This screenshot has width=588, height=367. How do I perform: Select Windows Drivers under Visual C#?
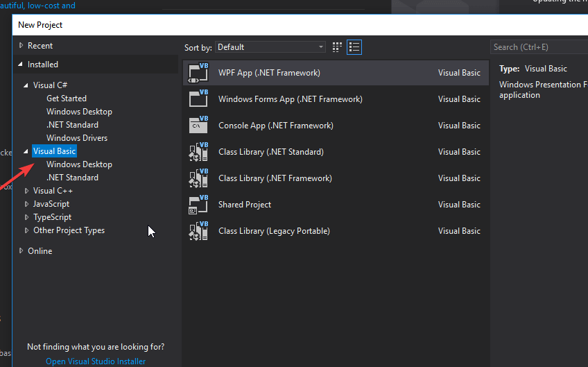(77, 138)
